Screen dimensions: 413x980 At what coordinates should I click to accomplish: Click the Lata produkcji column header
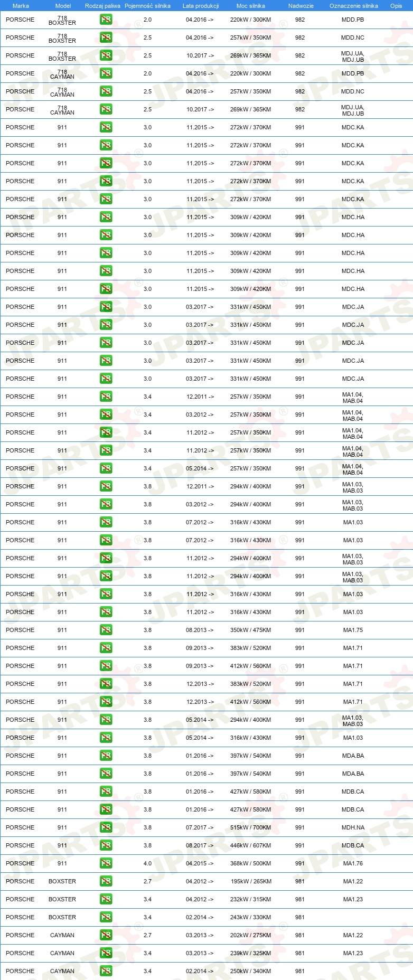coord(201,6)
